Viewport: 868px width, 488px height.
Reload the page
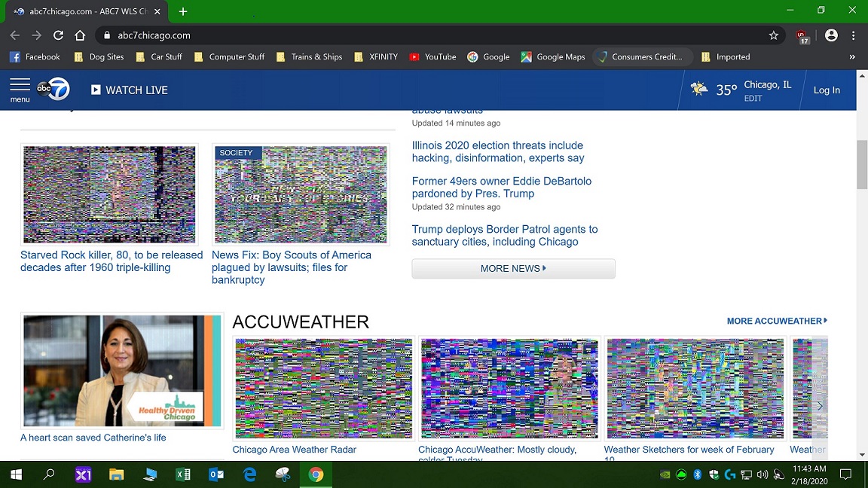coord(58,35)
